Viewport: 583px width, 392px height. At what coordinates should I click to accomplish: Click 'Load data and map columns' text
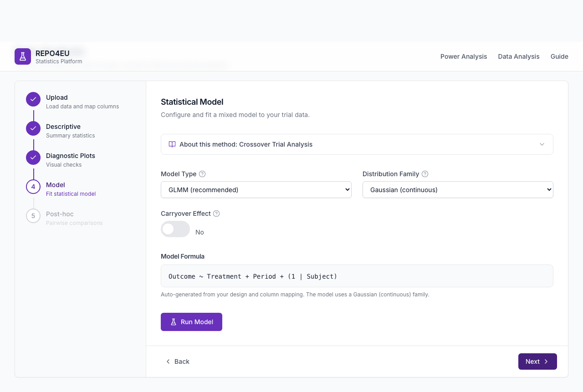coord(82,107)
